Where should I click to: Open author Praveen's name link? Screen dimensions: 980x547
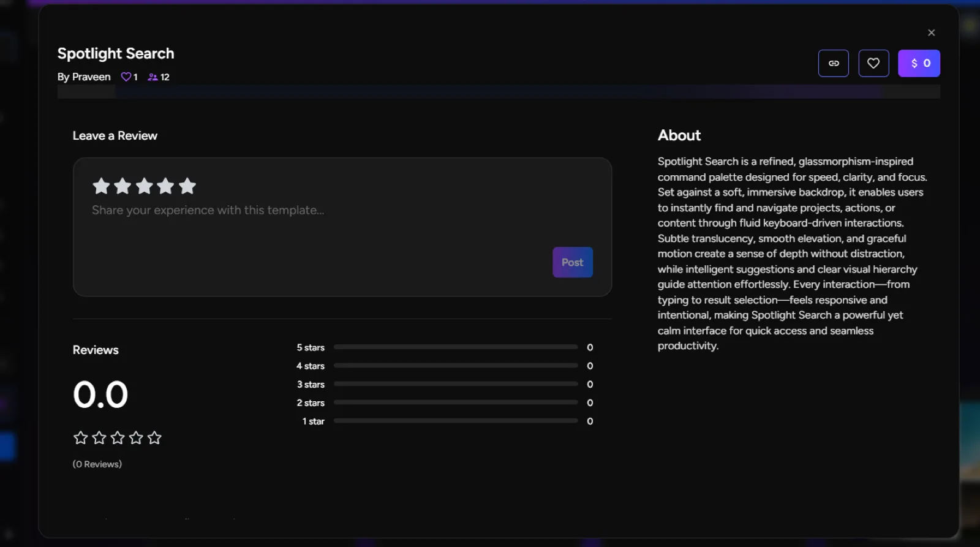tap(91, 77)
